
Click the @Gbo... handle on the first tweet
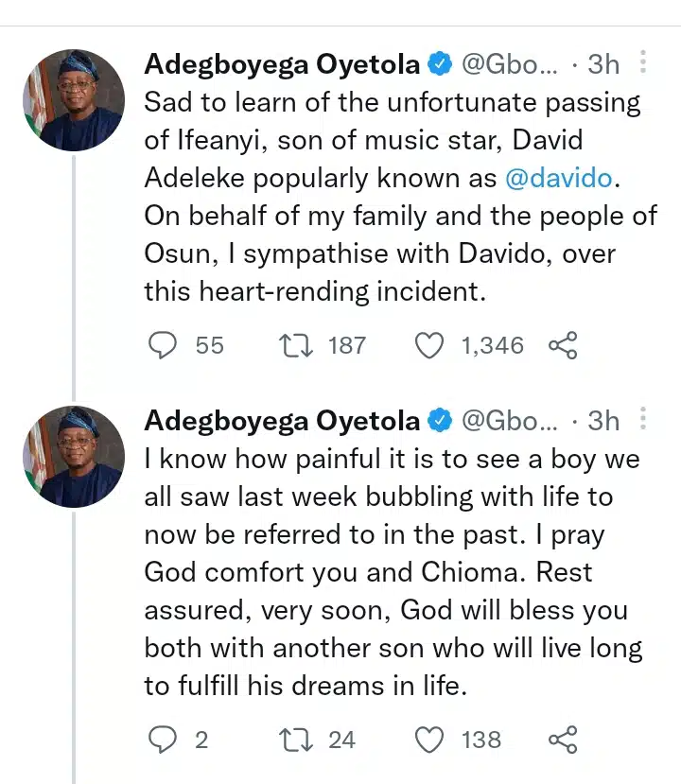tap(511, 64)
